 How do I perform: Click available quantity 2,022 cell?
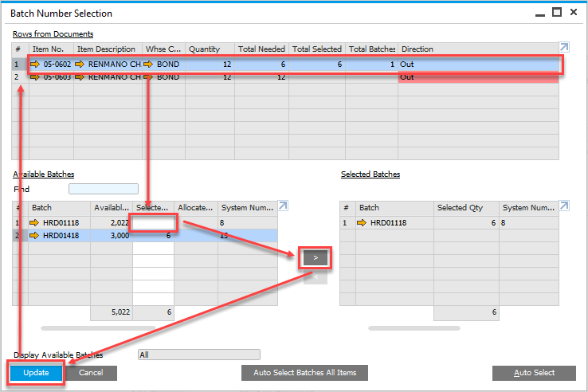112,223
